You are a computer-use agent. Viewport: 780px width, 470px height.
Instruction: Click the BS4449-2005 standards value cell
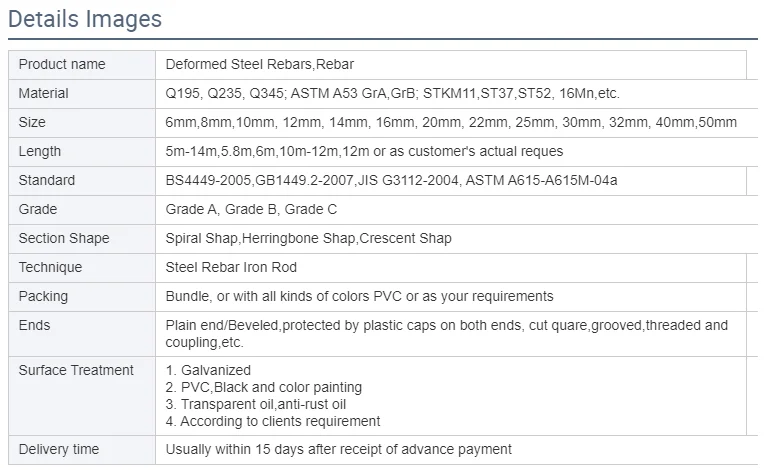[391, 180]
